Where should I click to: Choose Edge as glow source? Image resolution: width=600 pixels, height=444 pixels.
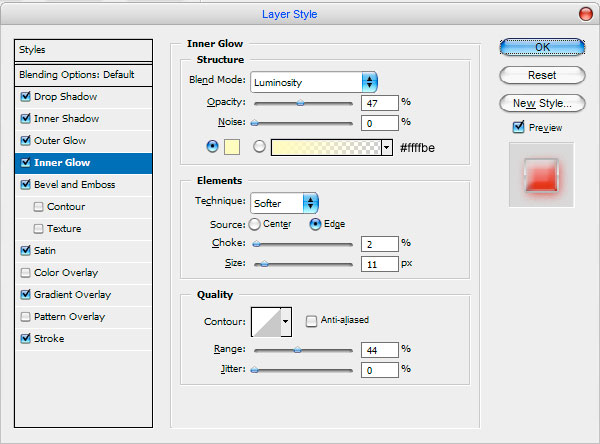point(315,224)
